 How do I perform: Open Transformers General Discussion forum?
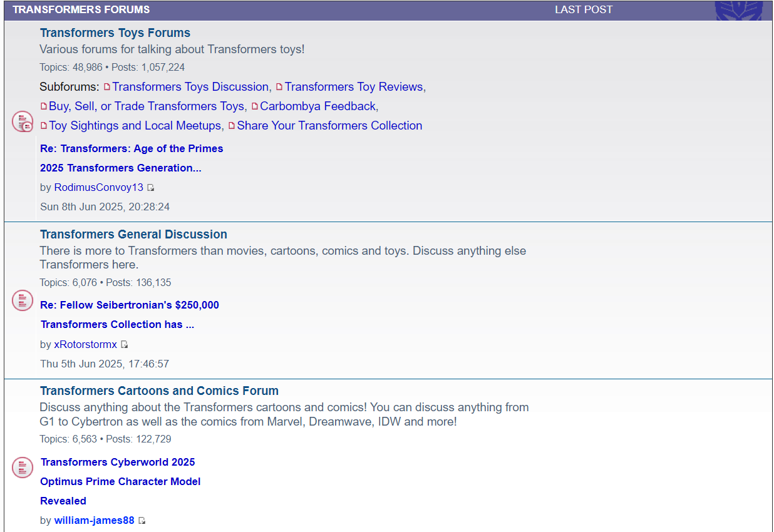pyautogui.click(x=133, y=234)
